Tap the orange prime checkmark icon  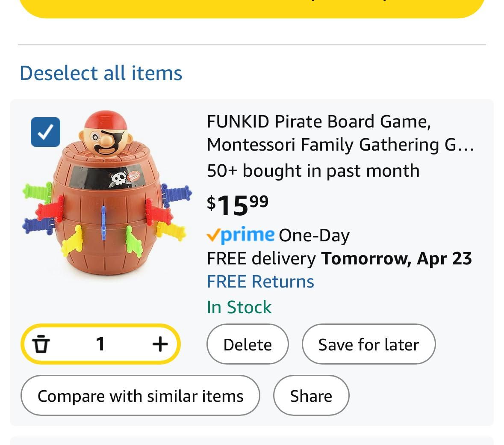213,235
